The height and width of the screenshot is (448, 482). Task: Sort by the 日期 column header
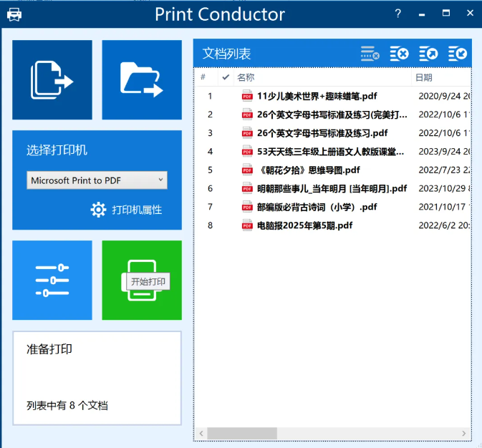coord(440,77)
